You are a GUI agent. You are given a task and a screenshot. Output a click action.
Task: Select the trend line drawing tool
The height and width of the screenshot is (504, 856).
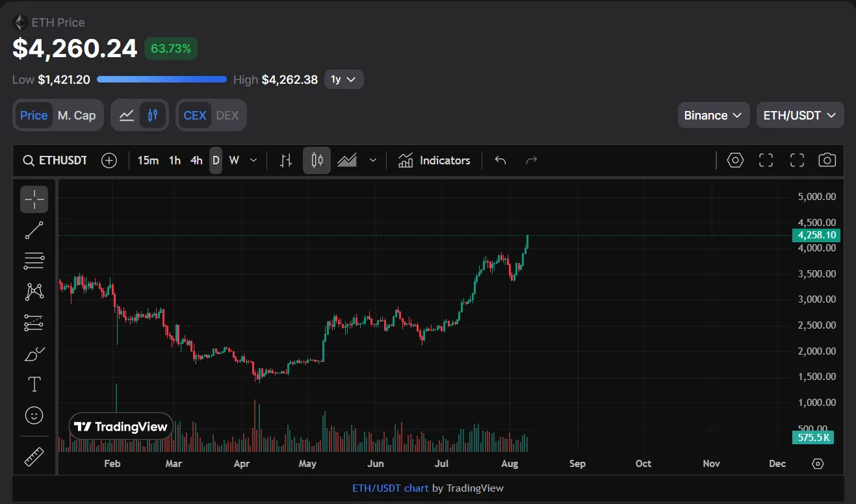(x=34, y=230)
